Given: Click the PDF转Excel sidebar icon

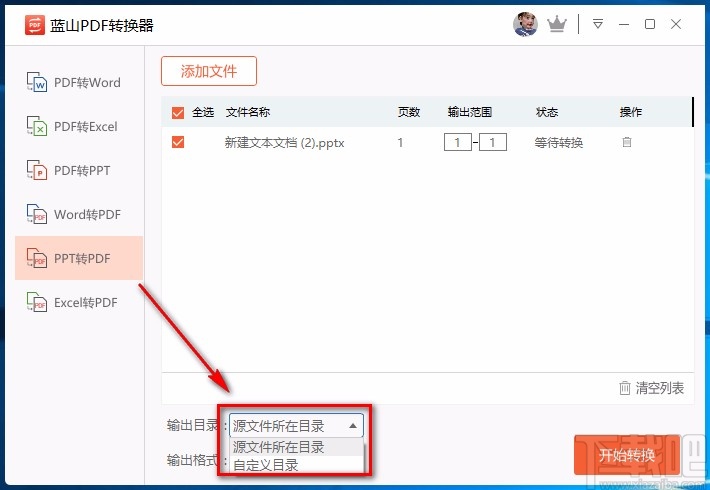Looking at the screenshot, I should [37, 126].
